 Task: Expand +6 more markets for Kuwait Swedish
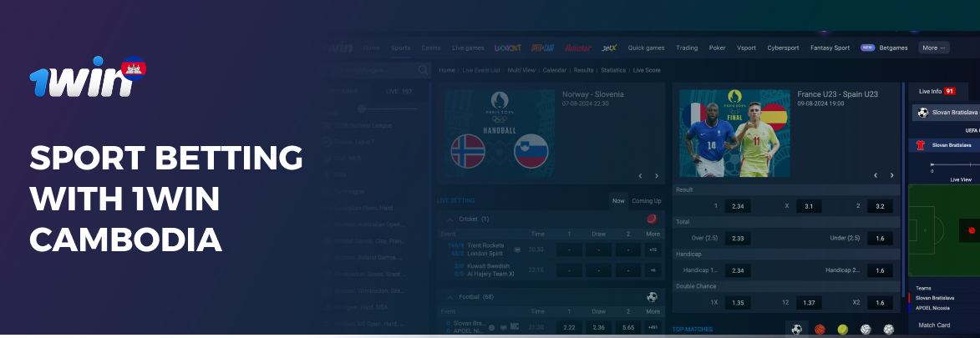point(652,270)
